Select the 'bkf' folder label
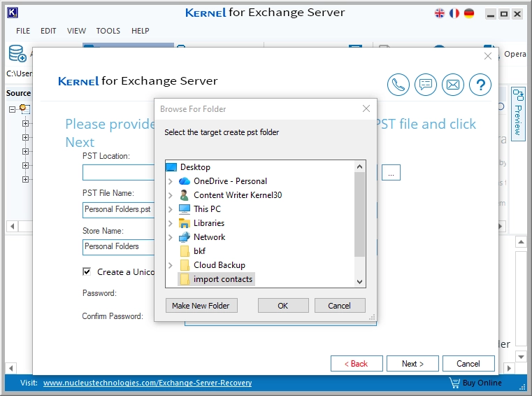The width and height of the screenshot is (532, 396). point(199,251)
